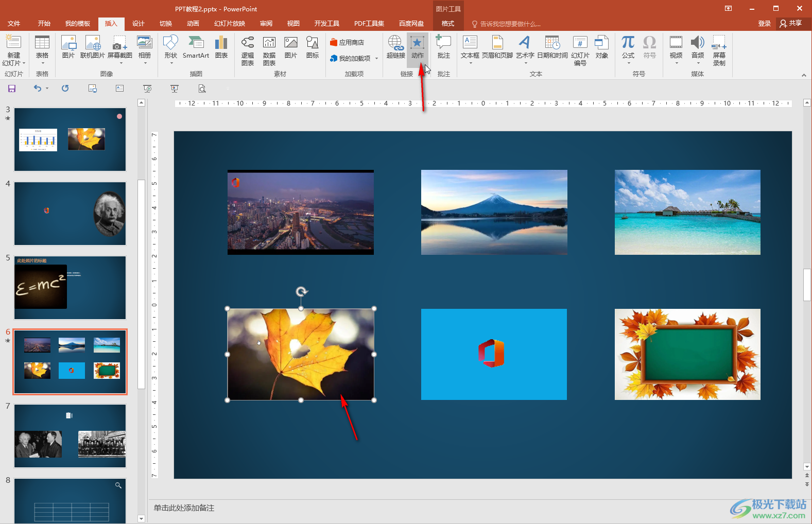Select the night city picture on slide
This screenshot has width=812, height=524.
301,212
